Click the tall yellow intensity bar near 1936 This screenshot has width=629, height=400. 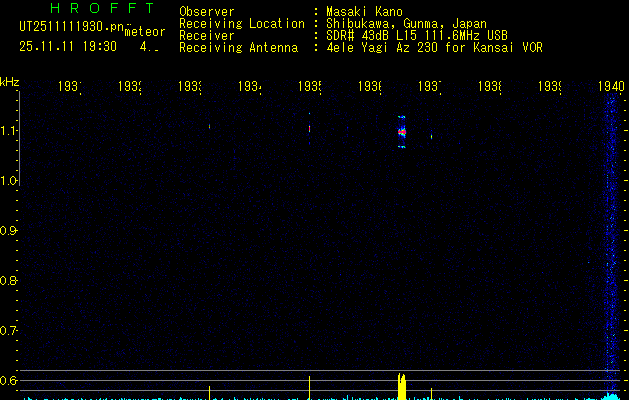pyautogui.click(x=402, y=386)
